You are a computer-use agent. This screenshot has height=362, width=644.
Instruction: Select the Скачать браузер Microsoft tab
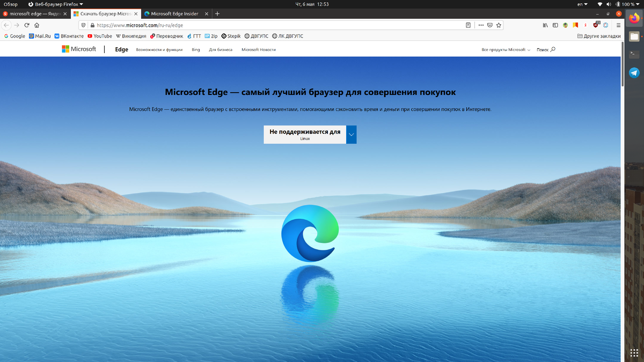[x=105, y=13]
